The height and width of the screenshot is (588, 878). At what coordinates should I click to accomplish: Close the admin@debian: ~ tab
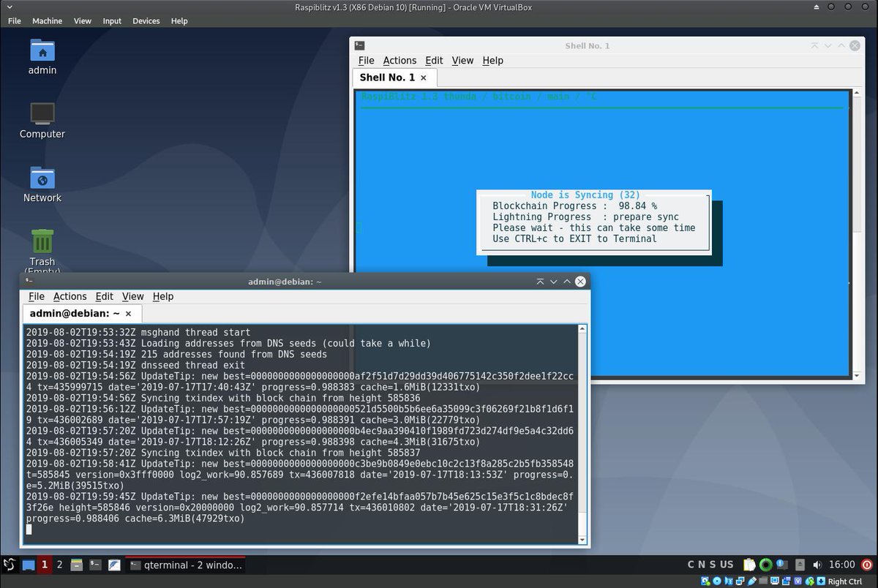(128, 314)
